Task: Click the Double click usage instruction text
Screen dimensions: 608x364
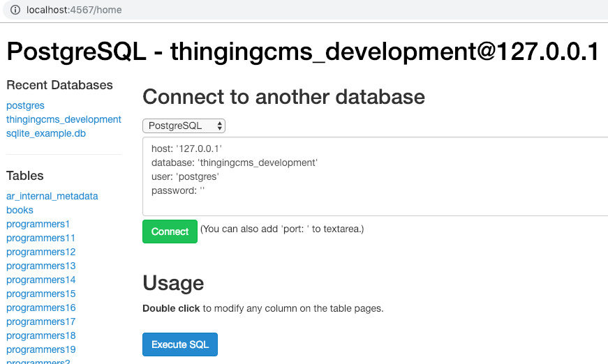Action: [263, 308]
